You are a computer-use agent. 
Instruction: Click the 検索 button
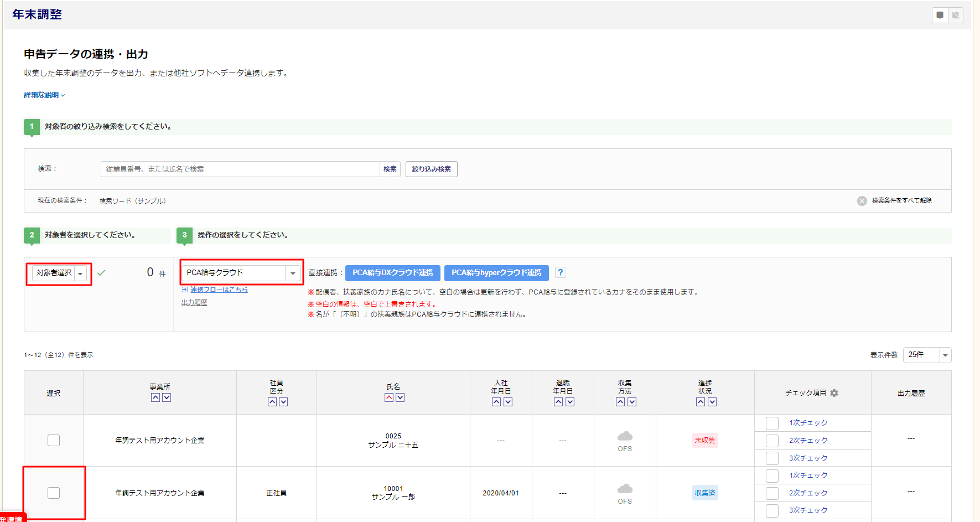[390, 169]
